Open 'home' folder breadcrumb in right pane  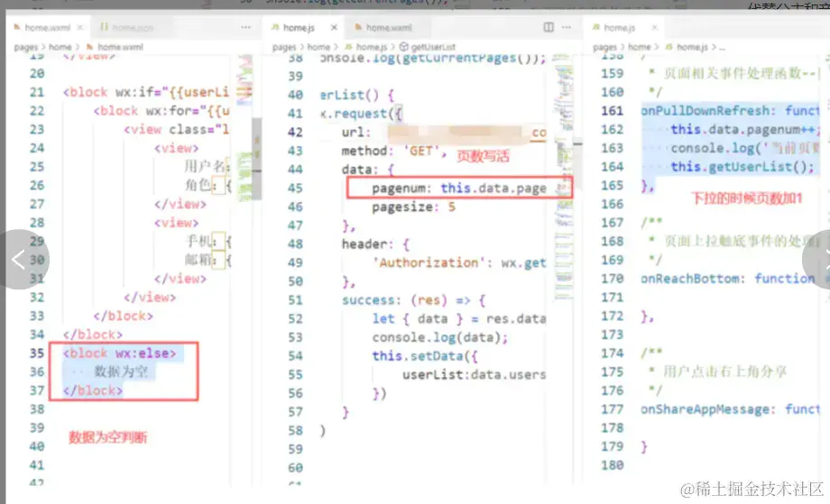click(639, 47)
